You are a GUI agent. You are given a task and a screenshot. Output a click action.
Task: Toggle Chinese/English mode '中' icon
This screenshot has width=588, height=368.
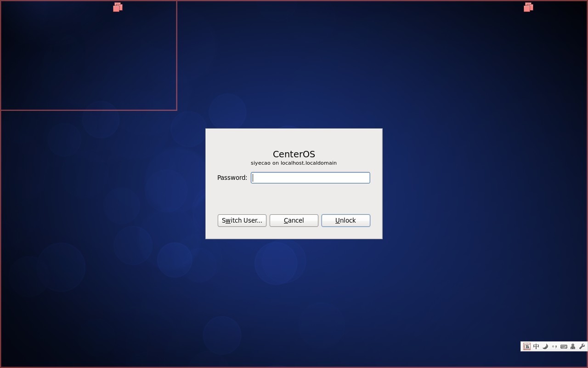point(536,346)
